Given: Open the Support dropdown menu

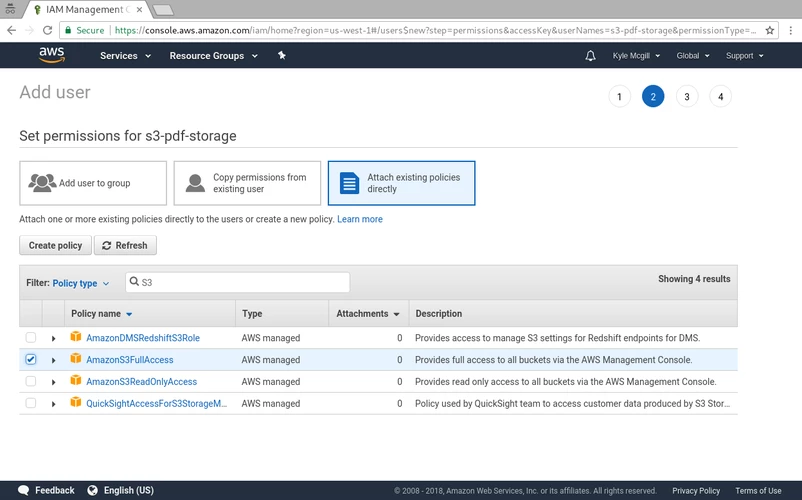Looking at the screenshot, I should 744,56.
